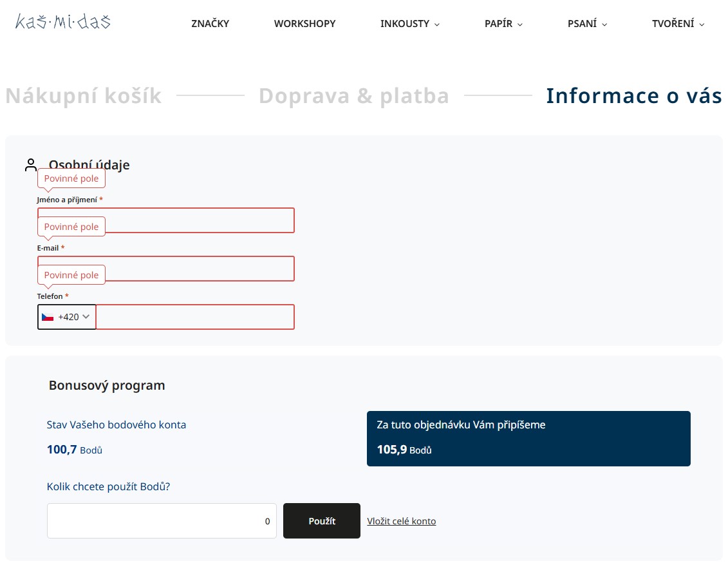Open the +420 phone prefix selector
728x563 pixels.
pos(67,317)
